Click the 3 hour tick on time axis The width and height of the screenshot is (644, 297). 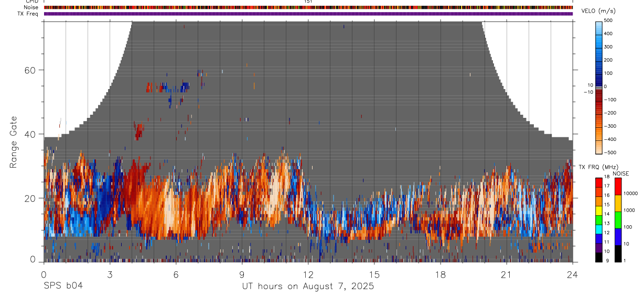pos(110,274)
